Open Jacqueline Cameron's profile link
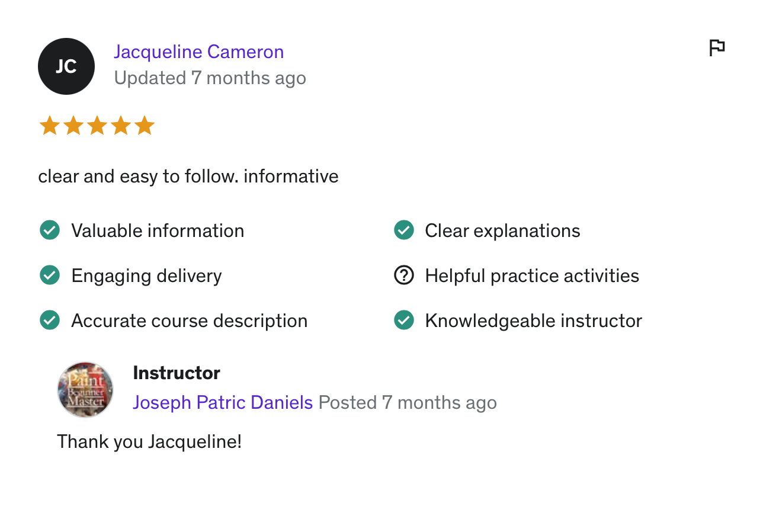 click(x=198, y=52)
